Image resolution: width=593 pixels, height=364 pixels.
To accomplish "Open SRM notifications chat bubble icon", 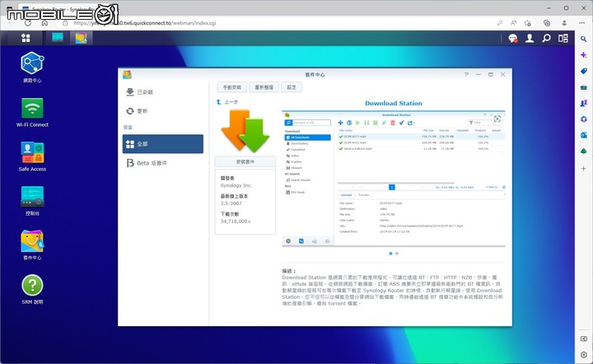I will [x=513, y=38].
